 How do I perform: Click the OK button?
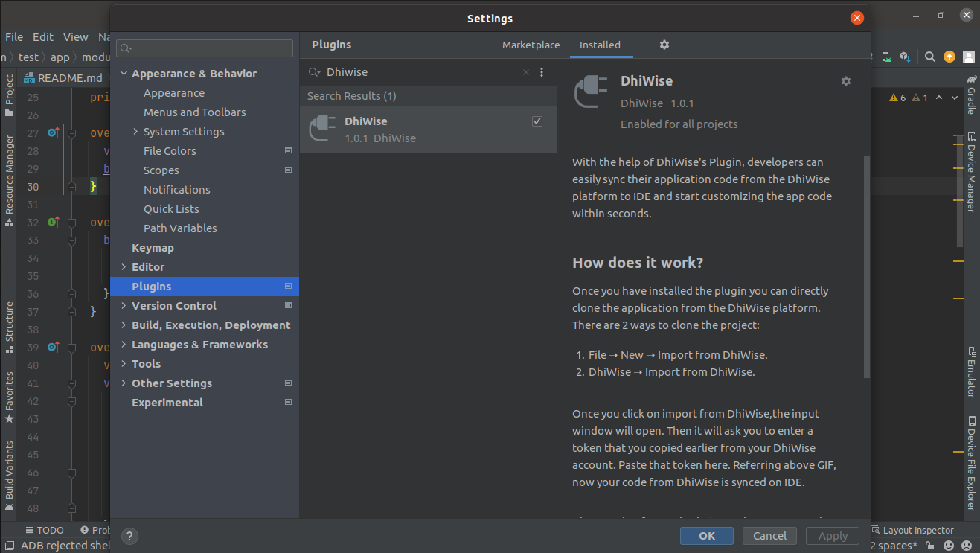[x=707, y=536]
